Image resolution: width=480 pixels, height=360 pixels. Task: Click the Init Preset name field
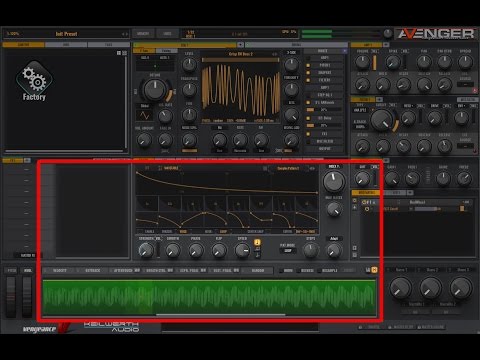pyautogui.click(x=66, y=34)
